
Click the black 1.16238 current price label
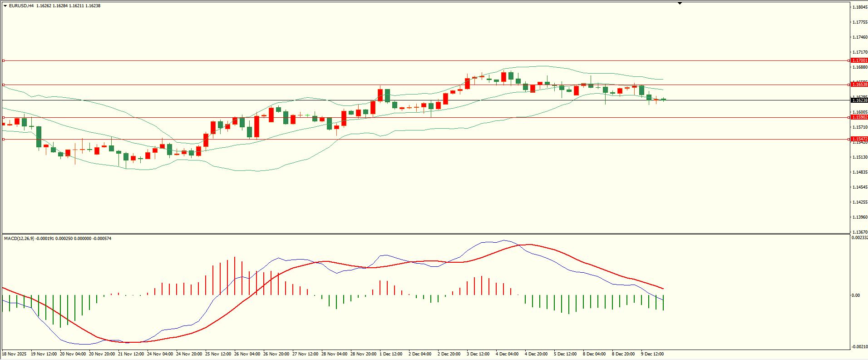[859, 100]
